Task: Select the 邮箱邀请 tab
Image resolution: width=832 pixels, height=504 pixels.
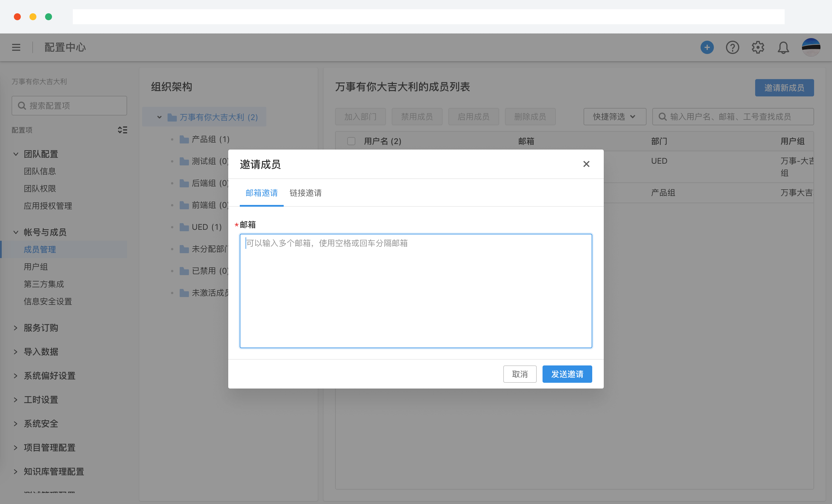Action: click(x=261, y=193)
